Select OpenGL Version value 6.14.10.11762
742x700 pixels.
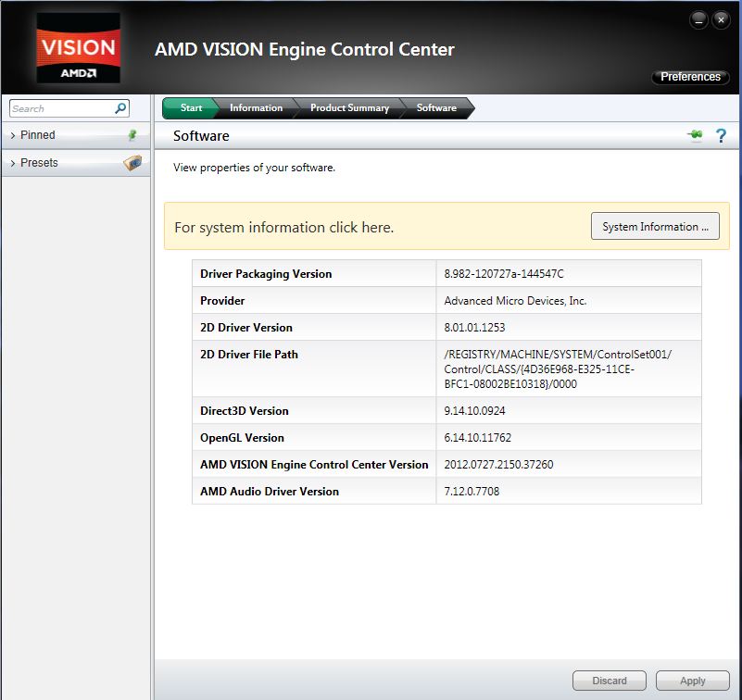tap(477, 437)
